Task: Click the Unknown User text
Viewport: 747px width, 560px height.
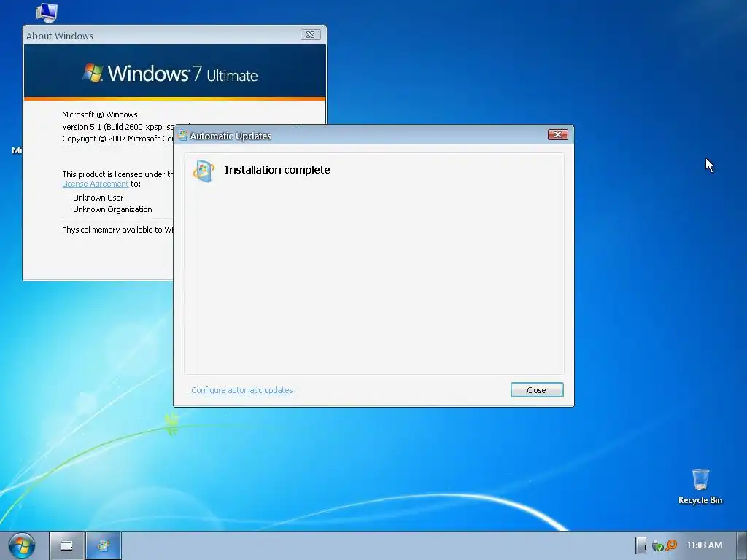Action: (98, 198)
